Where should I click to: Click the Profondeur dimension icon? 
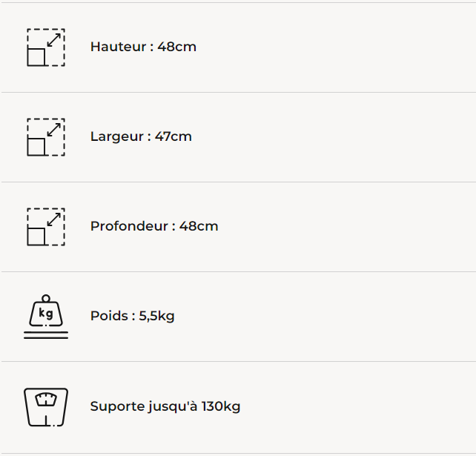coord(46,227)
